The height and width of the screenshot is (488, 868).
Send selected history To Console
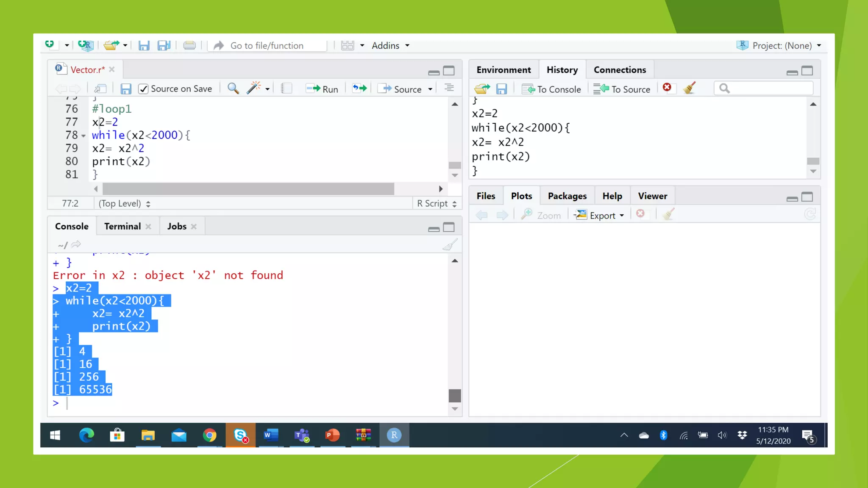pyautogui.click(x=551, y=89)
